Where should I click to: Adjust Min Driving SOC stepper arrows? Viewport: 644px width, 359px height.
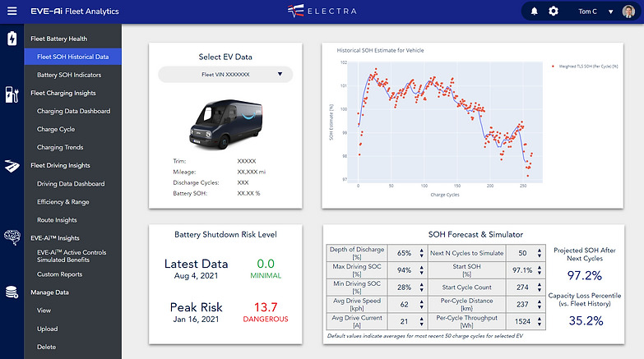(421, 288)
